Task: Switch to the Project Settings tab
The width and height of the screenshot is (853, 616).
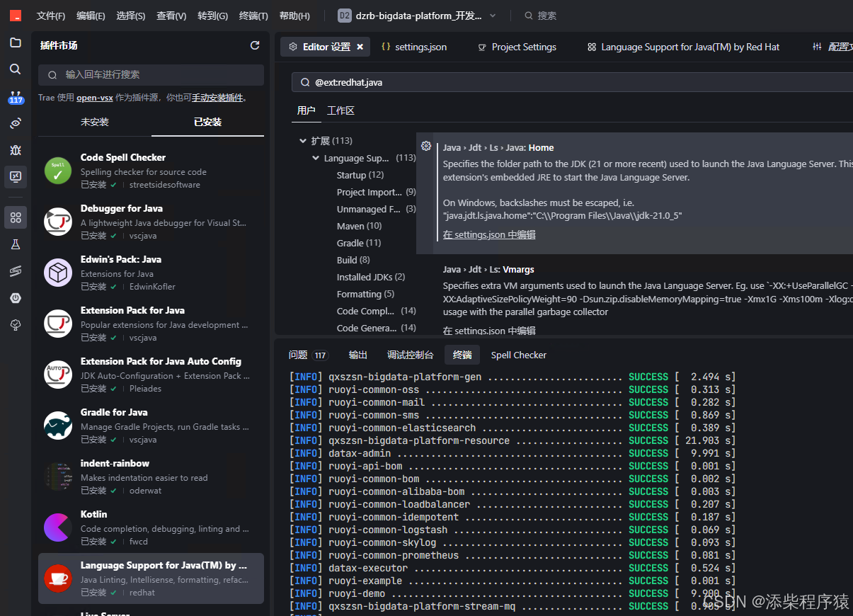Action: click(x=517, y=47)
